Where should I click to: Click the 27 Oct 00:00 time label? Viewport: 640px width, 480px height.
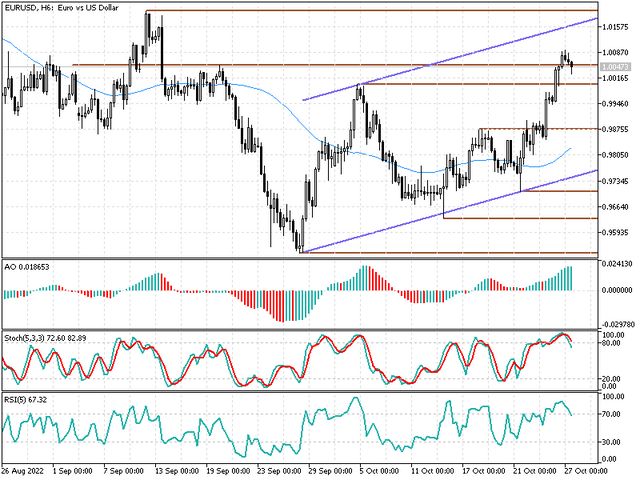[x=586, y=471]
